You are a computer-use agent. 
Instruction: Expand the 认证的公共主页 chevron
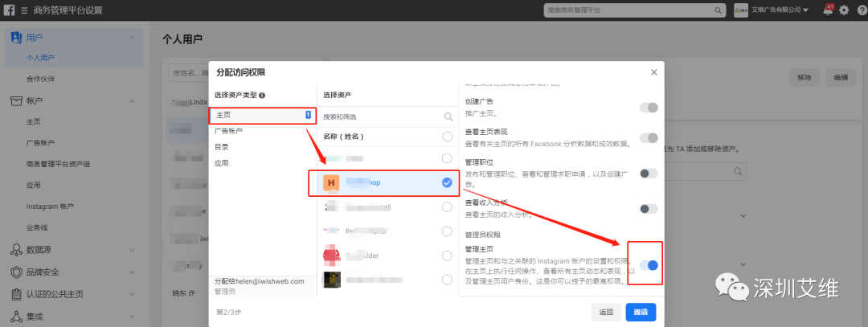pos(132,295)
